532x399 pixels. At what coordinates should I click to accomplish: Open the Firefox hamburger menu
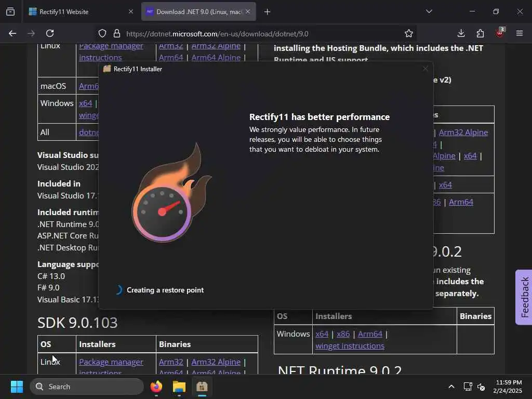point(519,33)
